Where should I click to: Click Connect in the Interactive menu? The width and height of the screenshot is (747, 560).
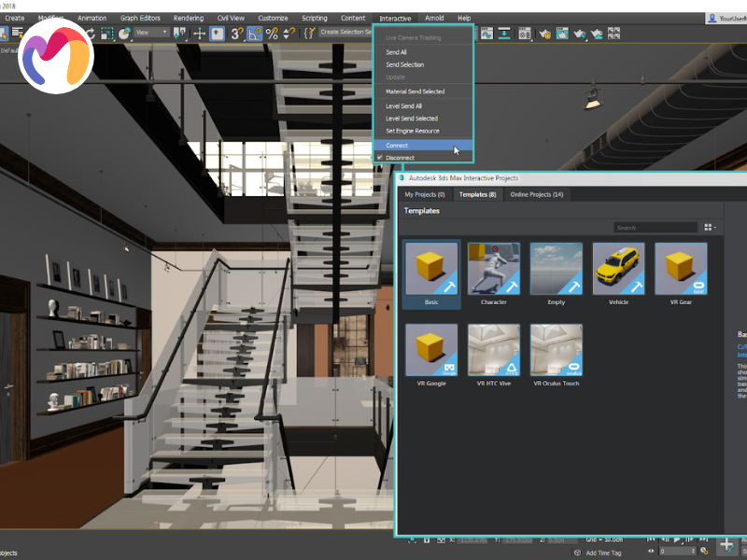(x=397, y=146)
